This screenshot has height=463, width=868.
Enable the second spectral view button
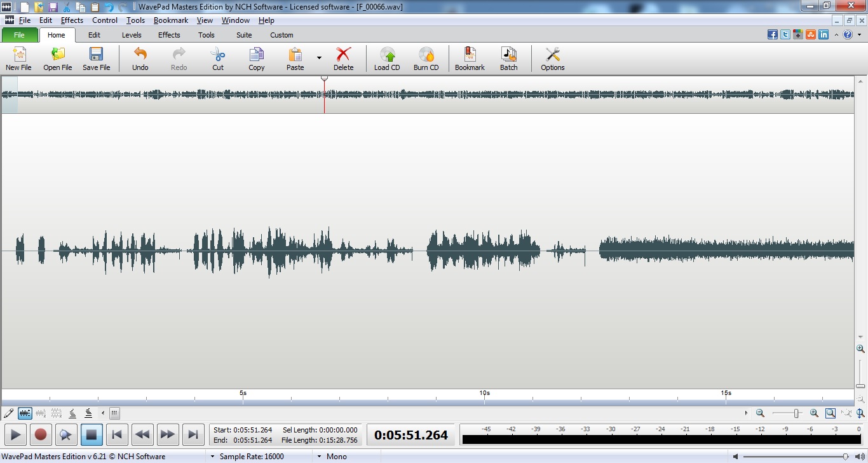tap(88, 413)
